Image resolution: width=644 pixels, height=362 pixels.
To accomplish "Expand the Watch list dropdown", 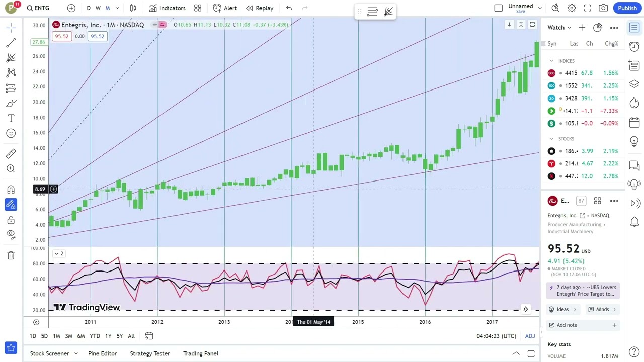I will (x=559, y=28).
